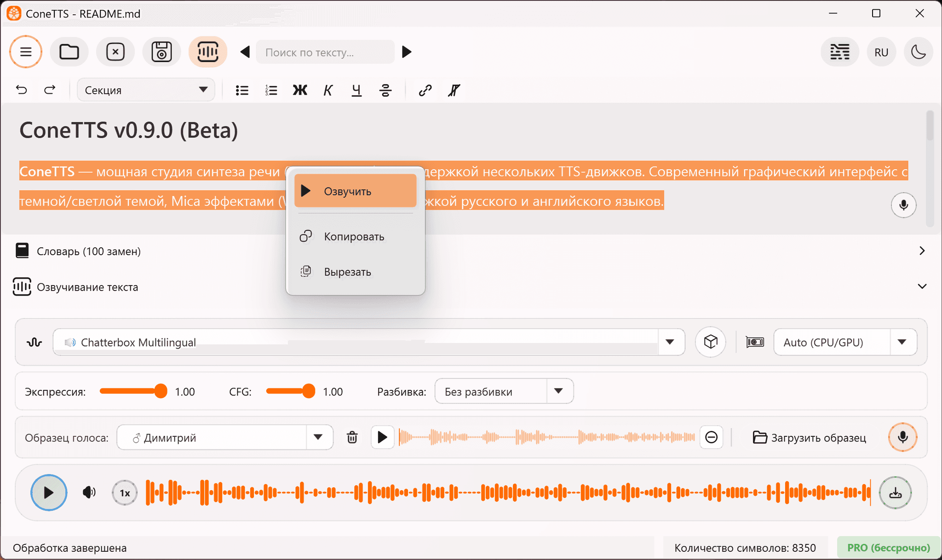This screenshot has width=942, height=560.
Task: Activate the microphone icon in the text area
Action: coord(904,205)
